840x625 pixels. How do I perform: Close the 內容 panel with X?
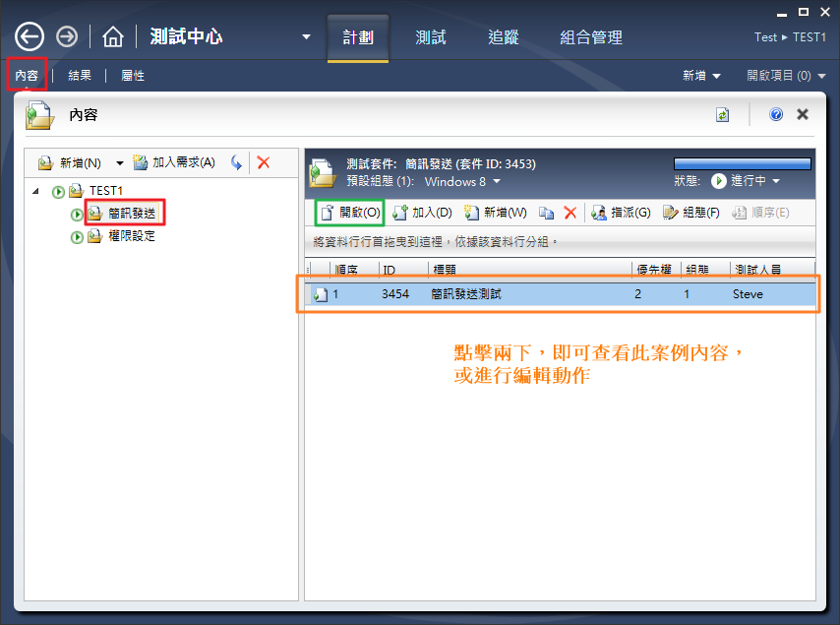tap(802, 114)
